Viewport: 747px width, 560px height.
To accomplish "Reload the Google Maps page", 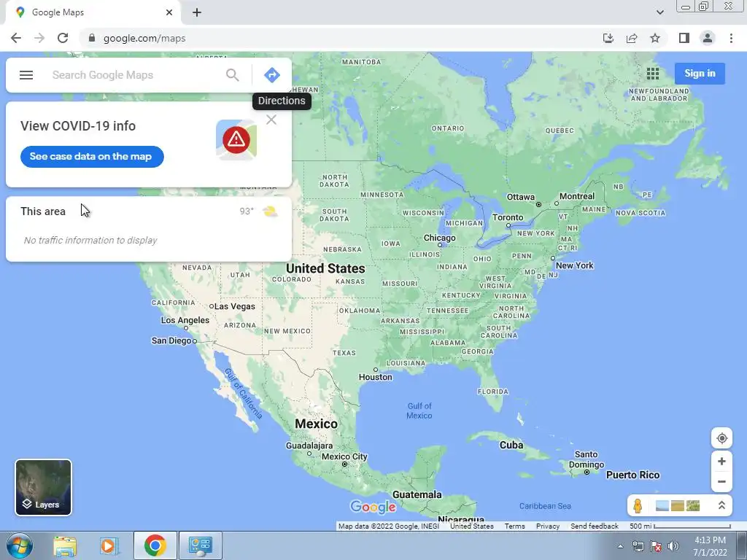I will (x=63, y=38).
